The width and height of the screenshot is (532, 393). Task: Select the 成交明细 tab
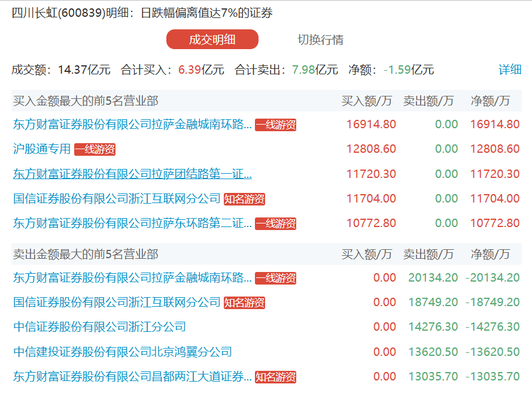(212, 40)
